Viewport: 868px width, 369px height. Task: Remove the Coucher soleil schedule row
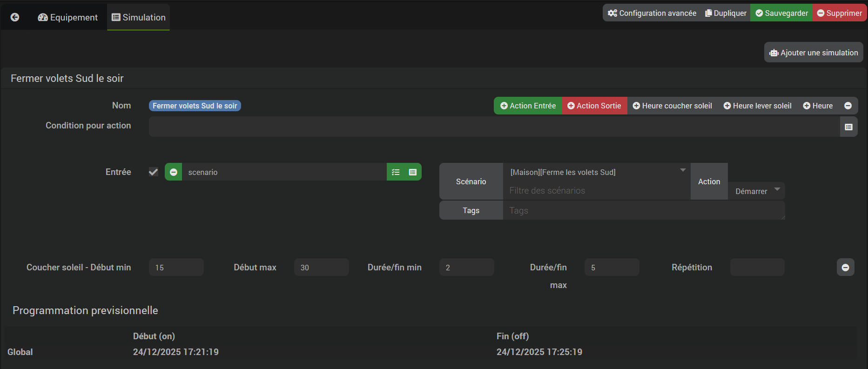[x=846, y=268]
